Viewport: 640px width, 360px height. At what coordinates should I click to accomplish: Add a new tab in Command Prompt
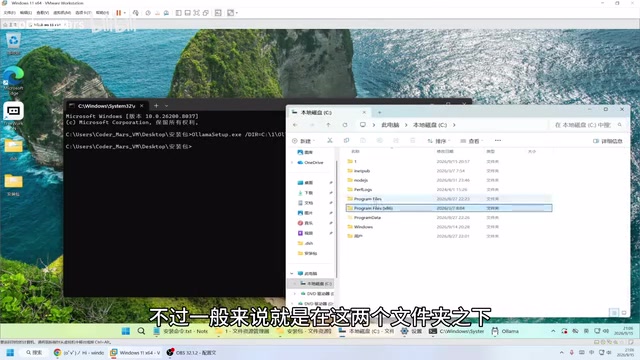click(156, 106)
